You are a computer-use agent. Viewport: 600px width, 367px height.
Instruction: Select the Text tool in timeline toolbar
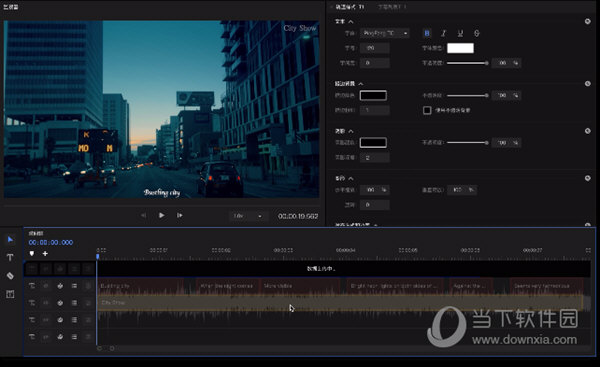10,258
